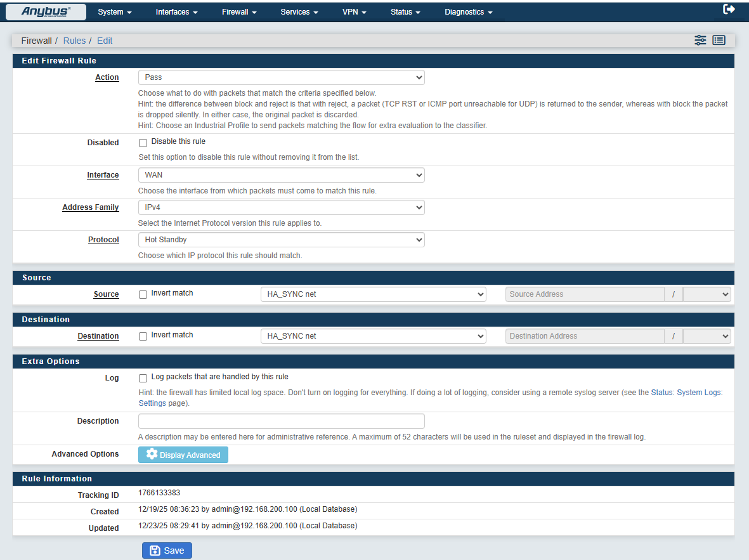Open the VPN menu
The image size is (749, 560).
point(354,12)
